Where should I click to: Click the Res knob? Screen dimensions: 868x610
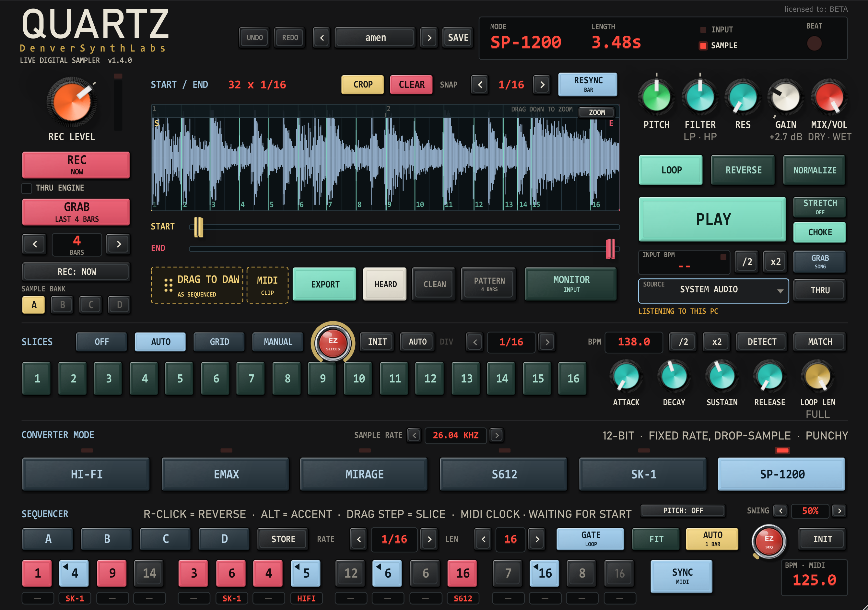pyautogui.click(x=743, y=97)
